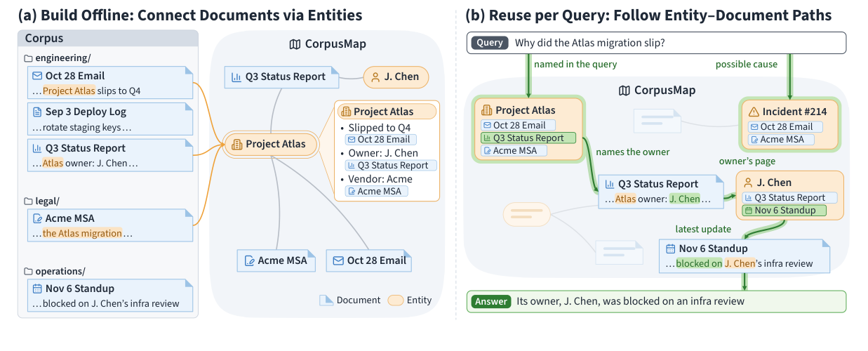Click 'Incident #214' title
This screenshot has height=351, width=868.
(794, 112)
